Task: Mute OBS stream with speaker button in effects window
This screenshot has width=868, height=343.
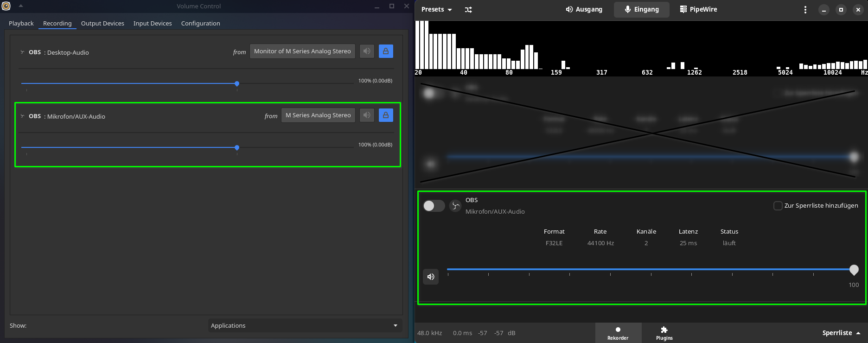Action: tap(431, 277)
